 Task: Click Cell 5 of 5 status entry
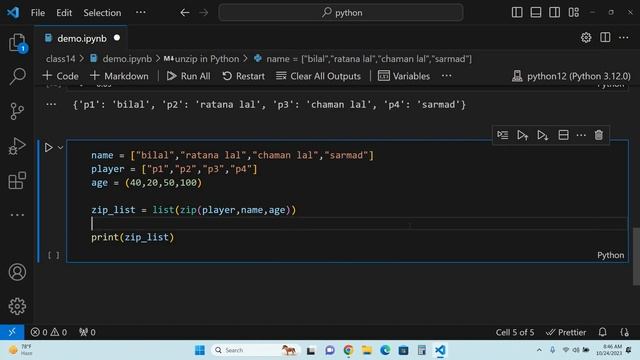pyautogui.click(x=515, y=332)
